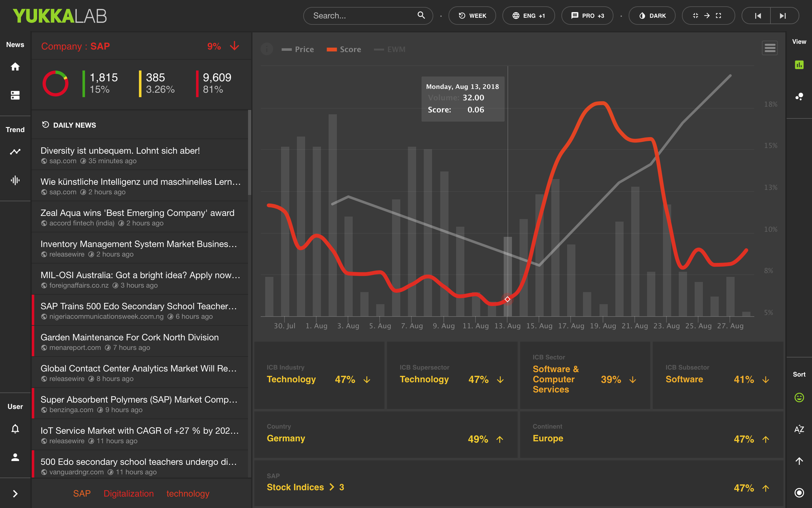Open MIL-OSI Australia bright idea article
Image resolution: width=812 pixels, height=508 pixels.
tap(140, 279)
